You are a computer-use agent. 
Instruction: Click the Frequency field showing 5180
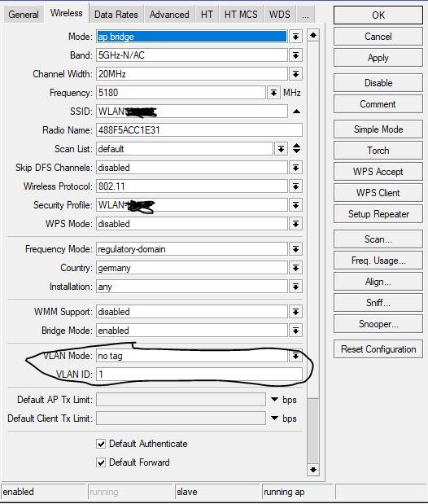[181, 93]
